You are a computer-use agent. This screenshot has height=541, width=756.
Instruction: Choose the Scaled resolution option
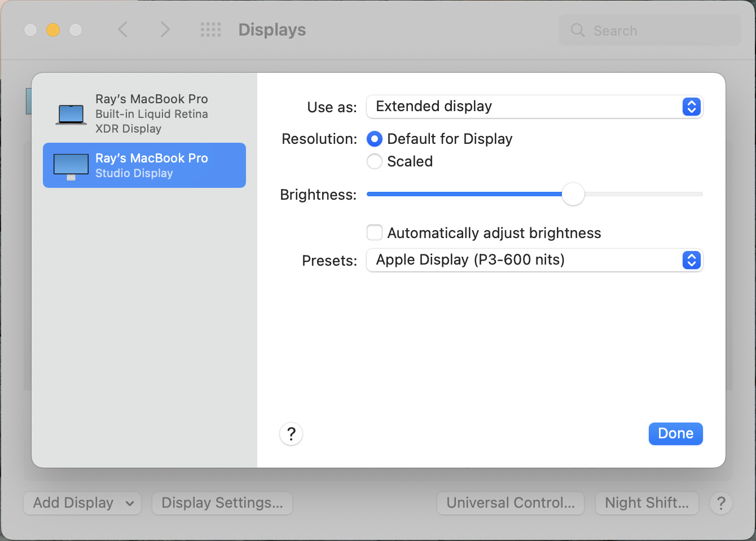pos(375,162)
